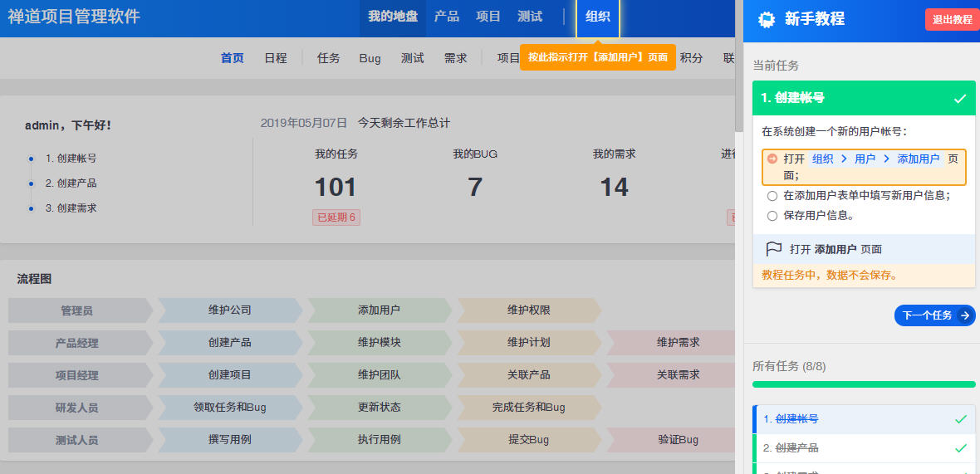Click the tutorial gear icon beside 新手教程
This screenshot has width=980, height=474.
pyautogui.click(x=767, y=20)
